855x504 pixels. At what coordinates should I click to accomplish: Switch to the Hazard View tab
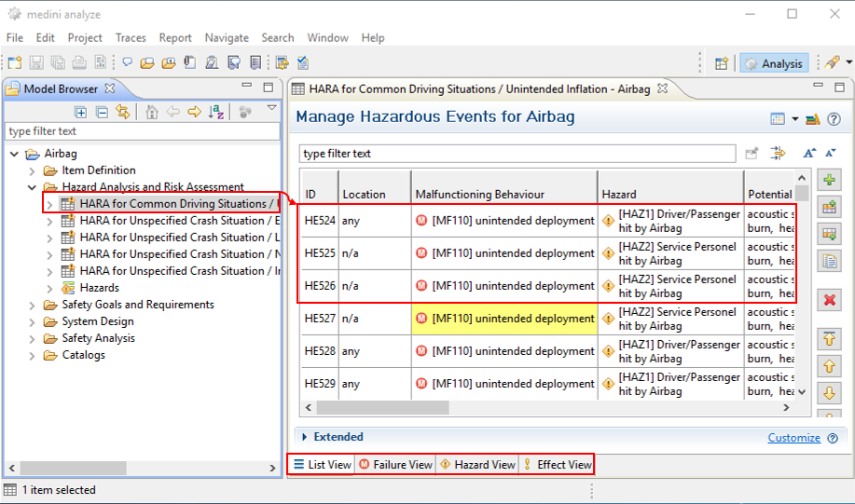click(476, 465)
